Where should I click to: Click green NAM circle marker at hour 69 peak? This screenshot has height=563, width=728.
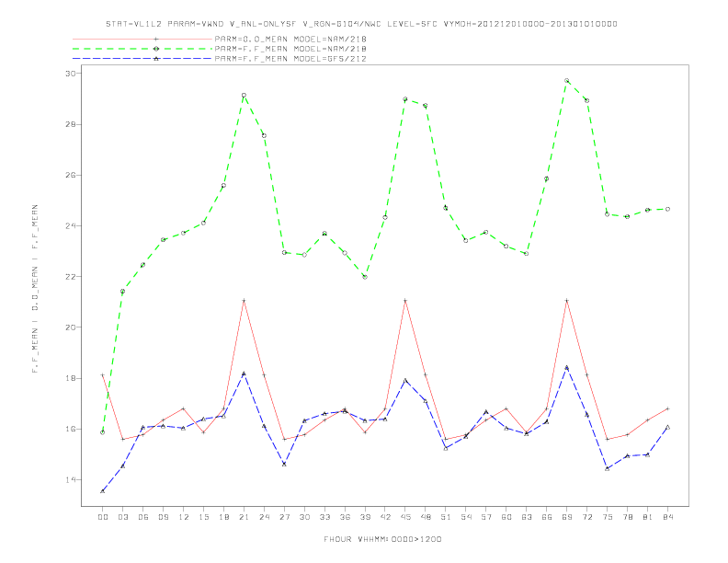click(x=567, y=81)
